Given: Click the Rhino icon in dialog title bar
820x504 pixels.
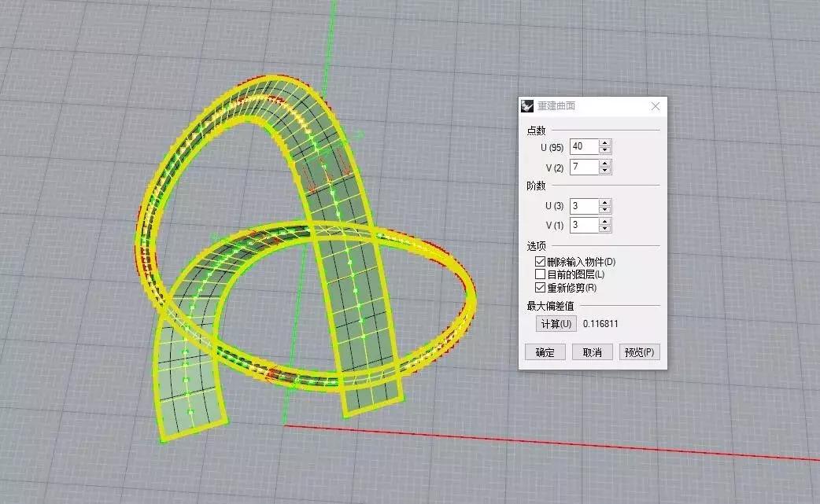Looking at the screenshot, I should [x=527, y=106].
